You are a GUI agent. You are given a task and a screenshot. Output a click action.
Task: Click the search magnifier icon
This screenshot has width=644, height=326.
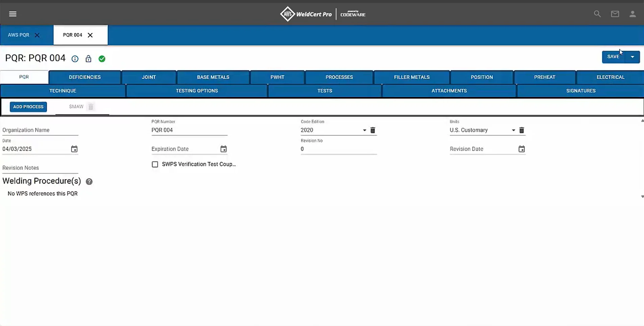coord(597,14)
